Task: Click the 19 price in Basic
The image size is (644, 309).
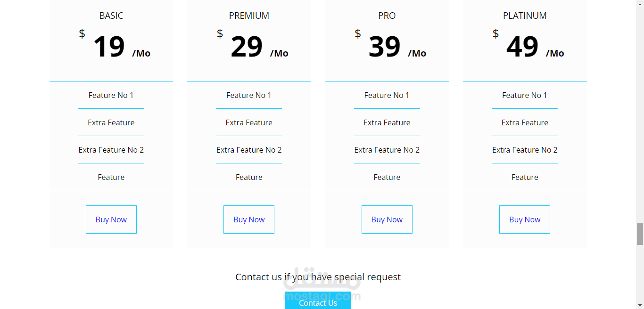Action: pyautogui.click(x=109, y=47)
